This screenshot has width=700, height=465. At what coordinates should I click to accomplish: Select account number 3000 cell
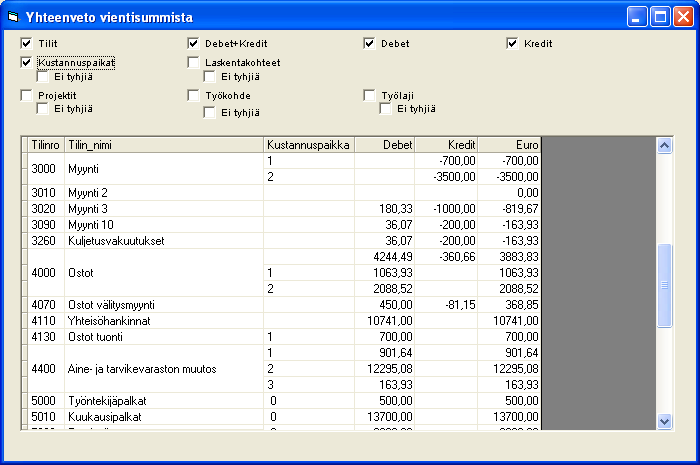click(46, 169)
